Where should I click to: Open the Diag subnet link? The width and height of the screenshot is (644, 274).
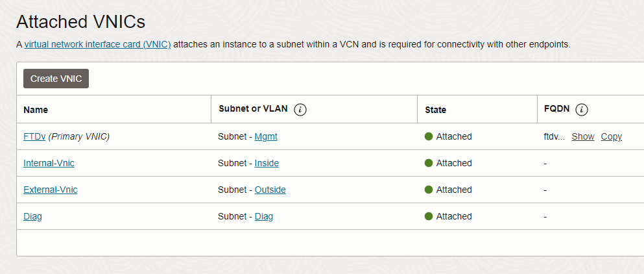263,216
